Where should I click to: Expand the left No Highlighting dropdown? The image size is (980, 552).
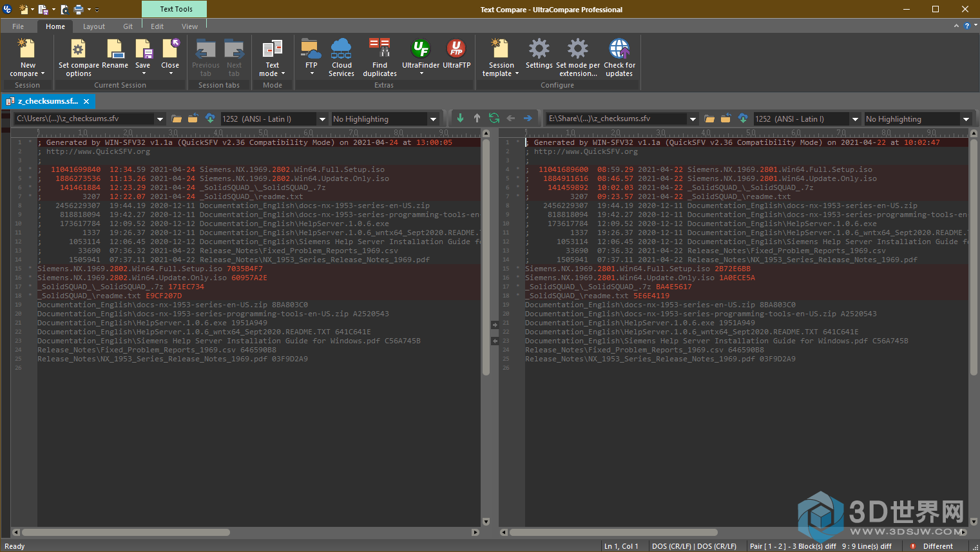(x=433, y=119)
